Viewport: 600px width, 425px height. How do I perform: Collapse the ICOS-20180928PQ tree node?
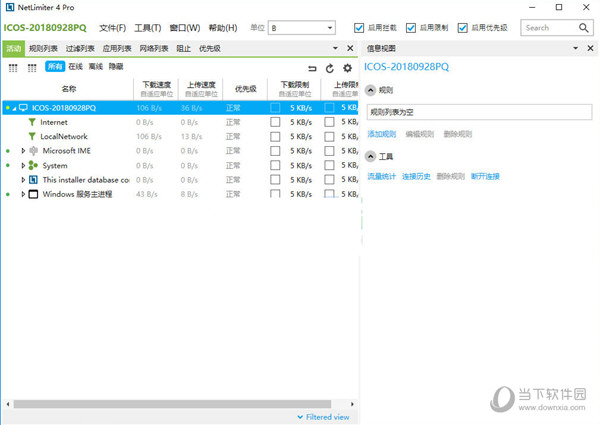click(14, 109)
